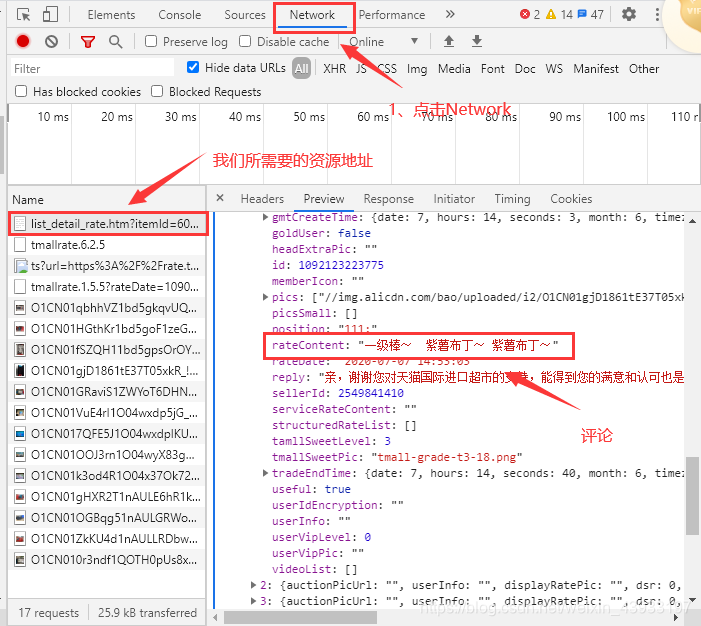The image size is (701, 626).
Task: Filter requests by Manifest
Action: coord(596,68)
